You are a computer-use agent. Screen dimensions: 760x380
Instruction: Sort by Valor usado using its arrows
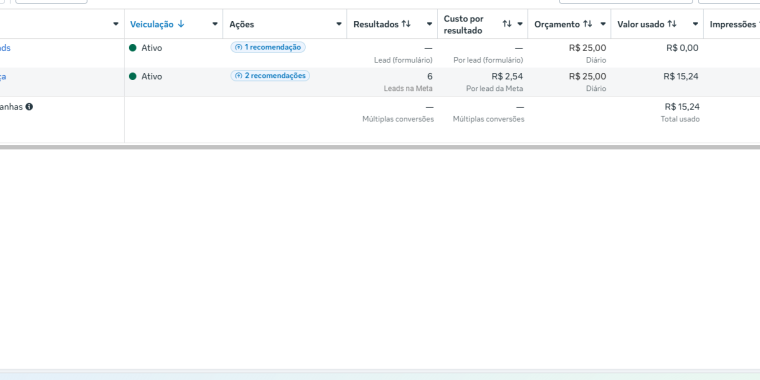[672, 24]
